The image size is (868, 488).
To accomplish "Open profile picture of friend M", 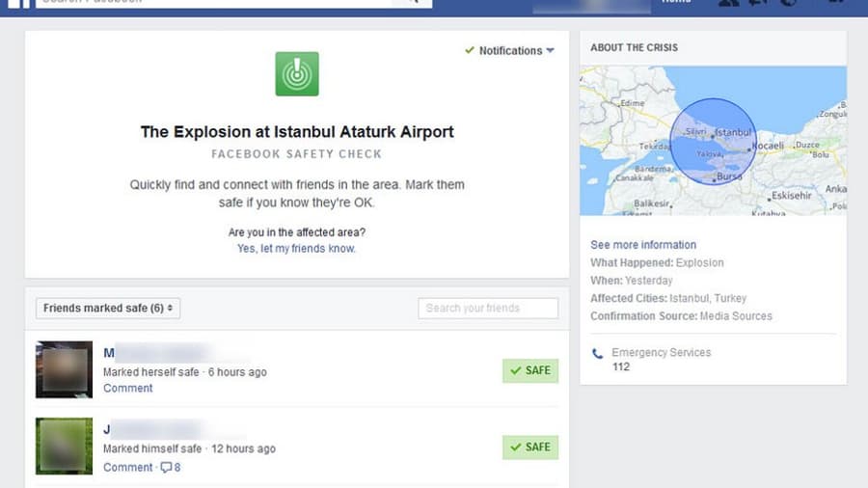I will tap(65, 369).
